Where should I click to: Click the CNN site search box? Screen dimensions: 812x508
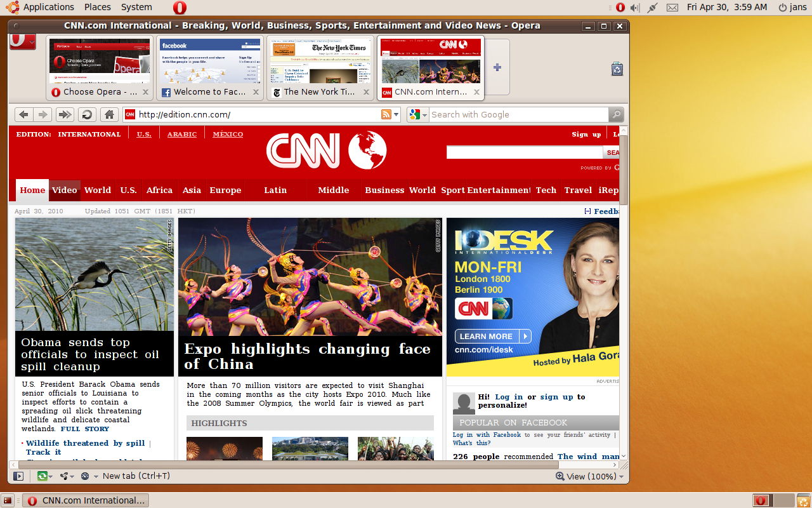pos(524,152)
